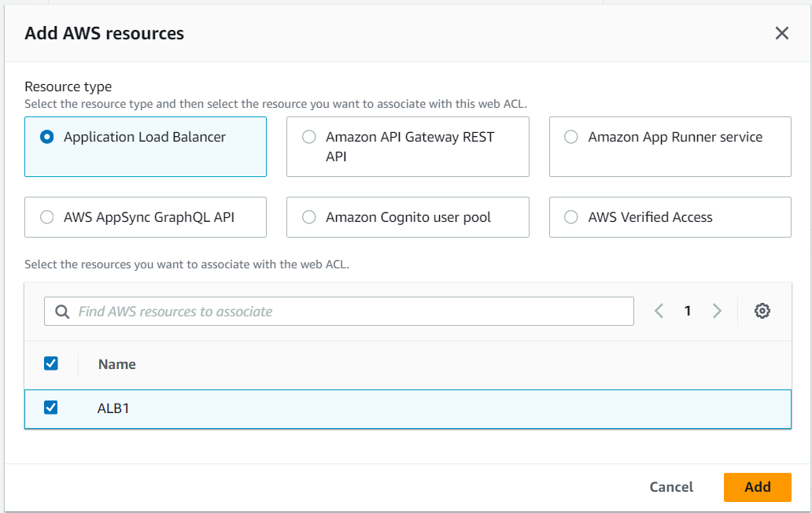Select Amazon API Gateway REST API option
812x513 pixels.
point(408,146)
